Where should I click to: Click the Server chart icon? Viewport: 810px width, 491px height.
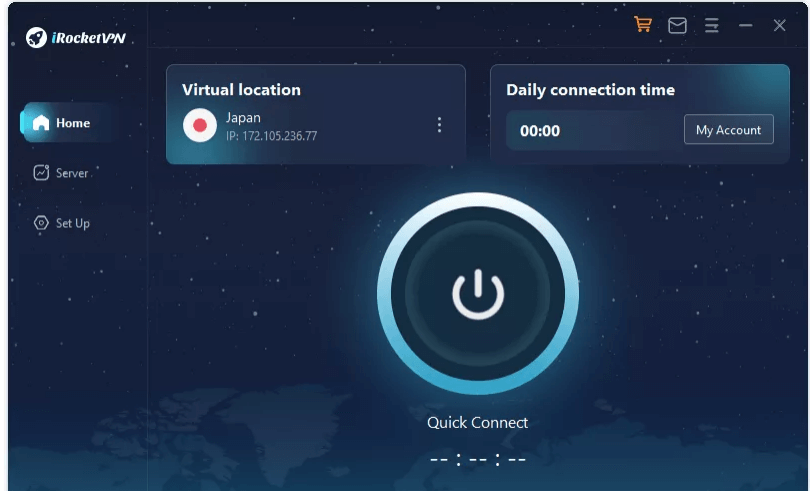(x=41, y=173)
